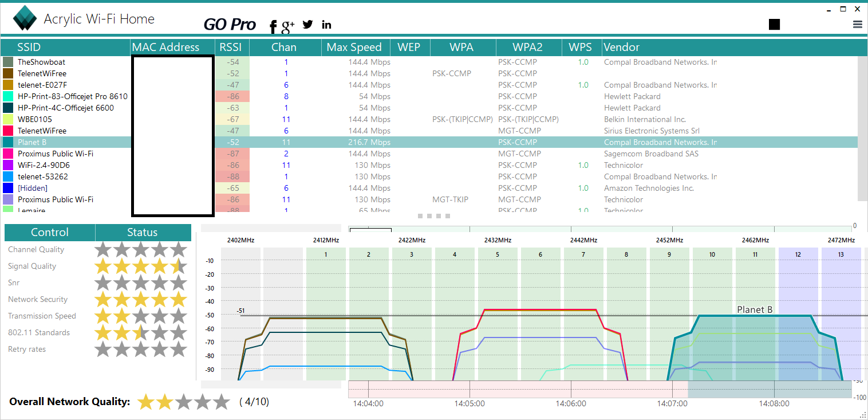Click Retry rates star rating
This screenshot has width=868, height=420.
141,349
